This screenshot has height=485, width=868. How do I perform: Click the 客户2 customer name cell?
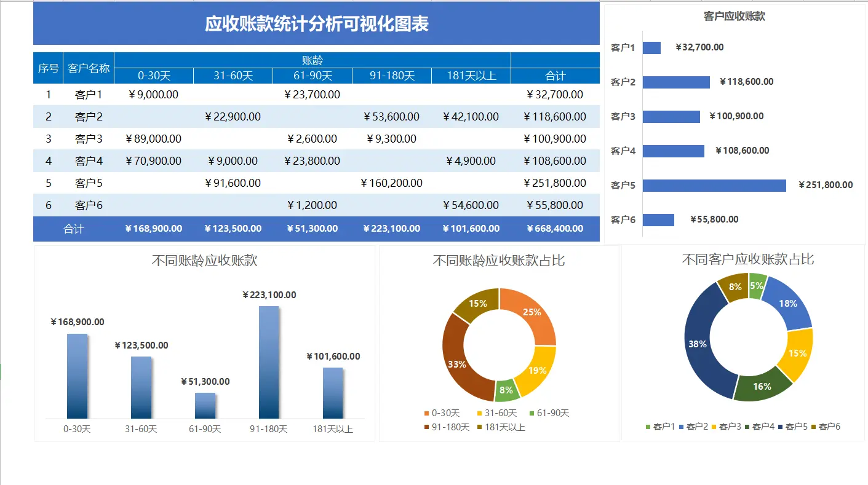tap(89, 116)
